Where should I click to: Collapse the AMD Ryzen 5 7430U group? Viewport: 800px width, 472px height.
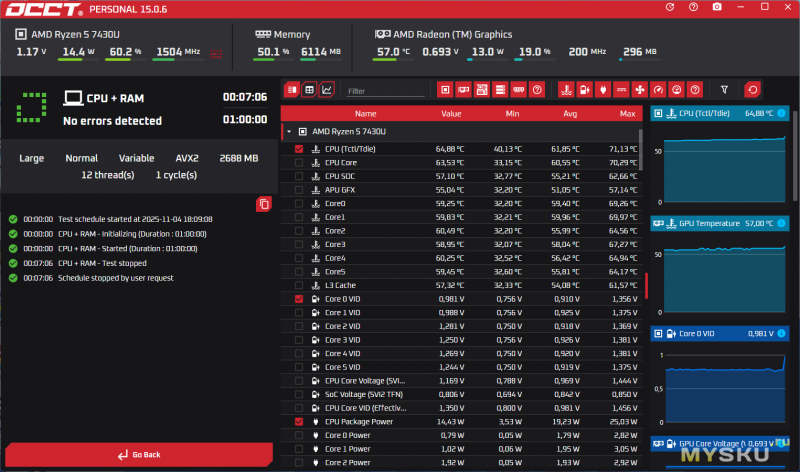point(288,131)
